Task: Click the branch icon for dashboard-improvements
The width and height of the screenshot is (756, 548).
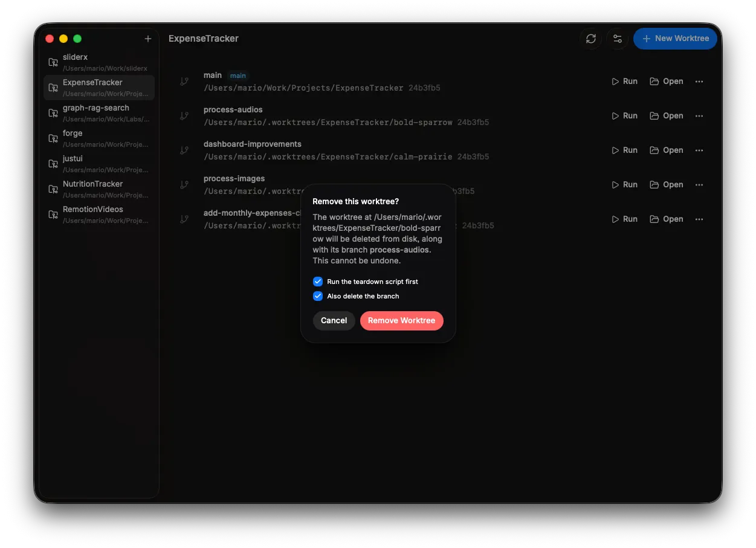Action: (x=184, y=150)
